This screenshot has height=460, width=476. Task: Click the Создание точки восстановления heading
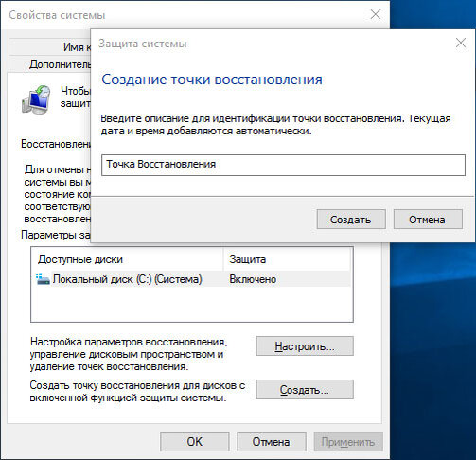pyautogui.click(x=212, y=80)
